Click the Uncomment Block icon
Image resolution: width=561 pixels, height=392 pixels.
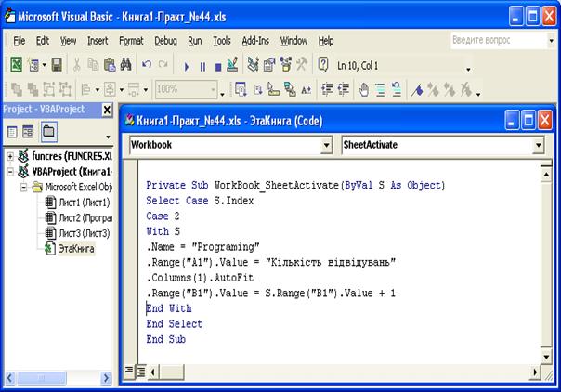[397, 89]
